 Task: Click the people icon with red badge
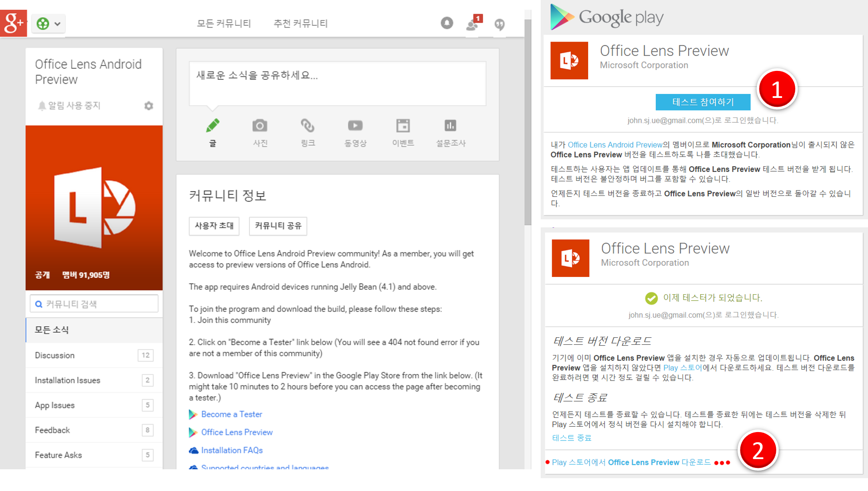[473, 23]
